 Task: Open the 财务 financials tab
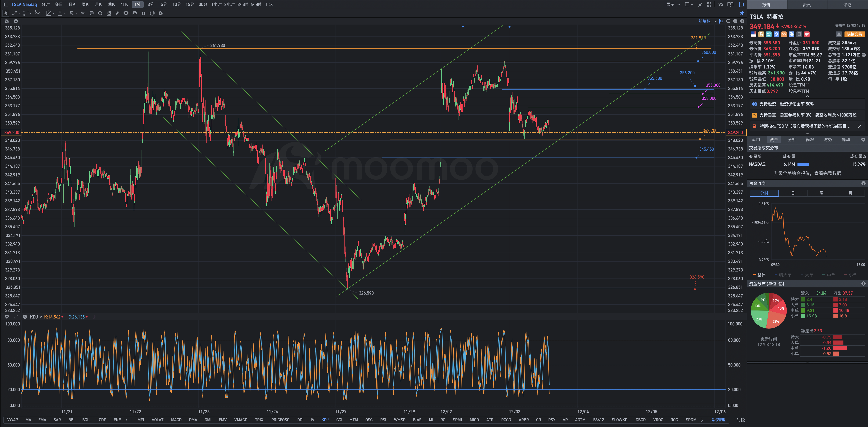tap(828, 140)
